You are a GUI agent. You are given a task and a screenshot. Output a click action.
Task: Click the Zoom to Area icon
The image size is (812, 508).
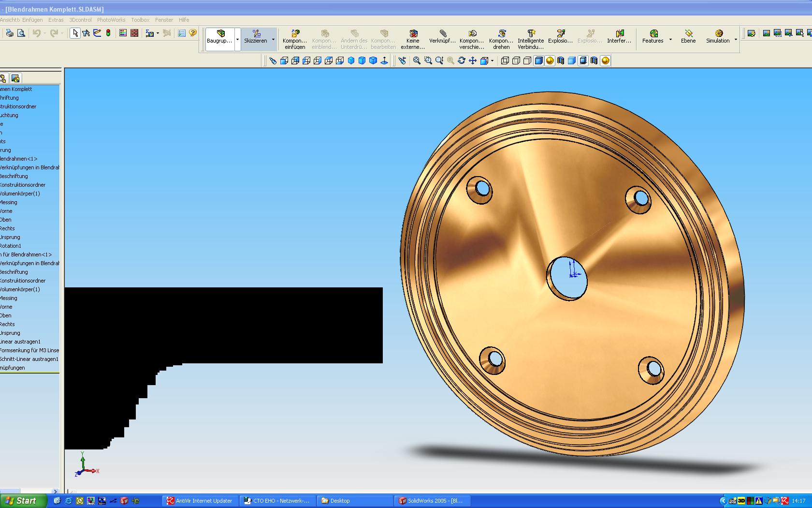428,60
